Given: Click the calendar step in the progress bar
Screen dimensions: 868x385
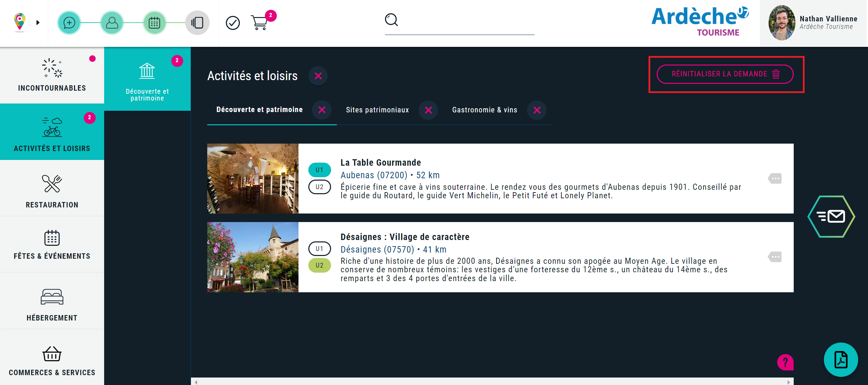Looking at the screenshot, I should tap(155, 22).
